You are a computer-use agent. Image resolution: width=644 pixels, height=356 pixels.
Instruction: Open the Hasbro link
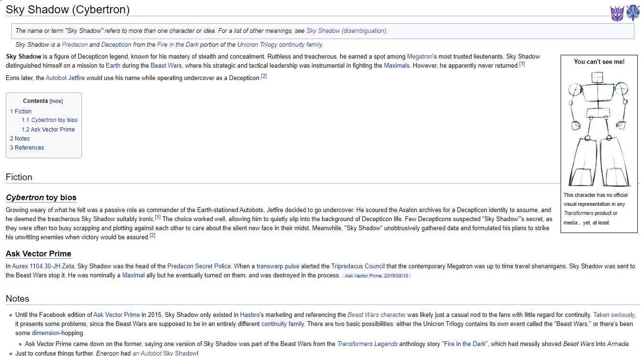250,315
